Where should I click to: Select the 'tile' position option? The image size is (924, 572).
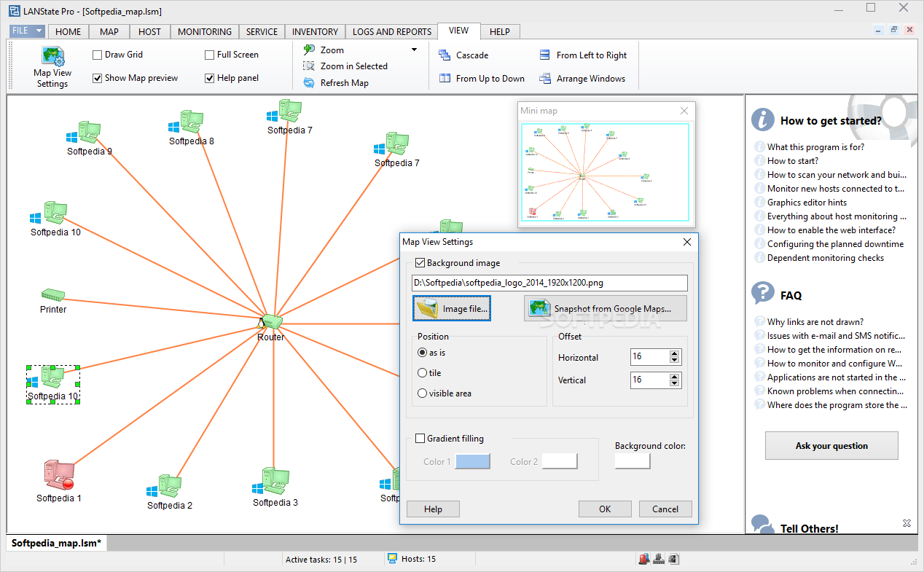pos(422,372)
